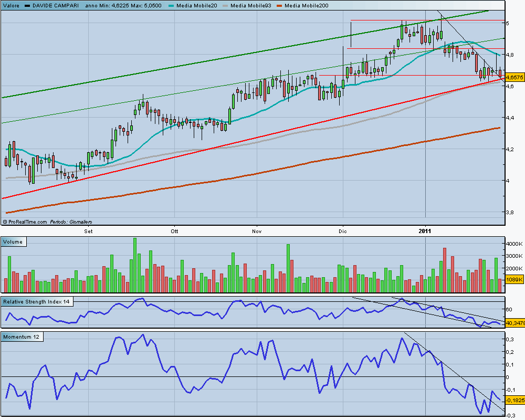Click the "Ott" month label
Viewport: 525px width, 420px height.
pyautogui.click(x=174, y=231)
